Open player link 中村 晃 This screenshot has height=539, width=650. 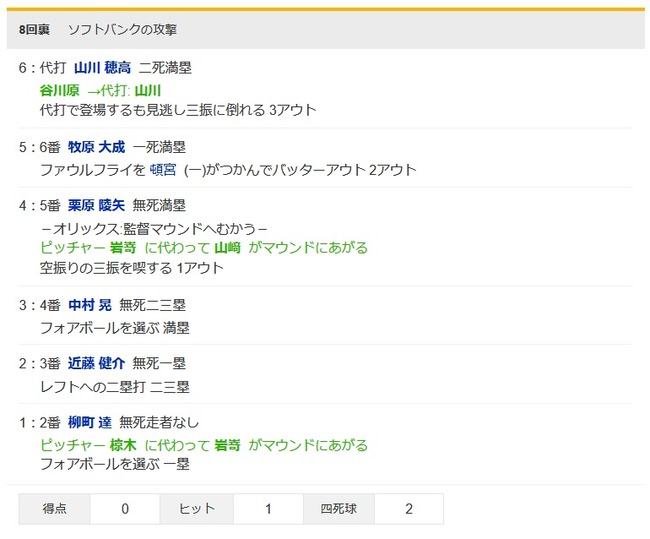point(90,305)
